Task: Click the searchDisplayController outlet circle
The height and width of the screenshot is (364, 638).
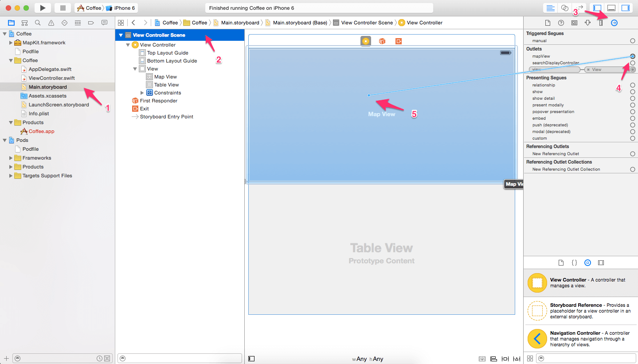Action: point(633,63)
